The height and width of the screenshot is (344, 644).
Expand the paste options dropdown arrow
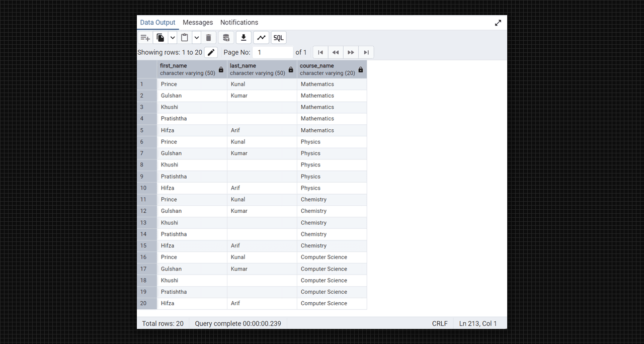(x=197, y=38)
